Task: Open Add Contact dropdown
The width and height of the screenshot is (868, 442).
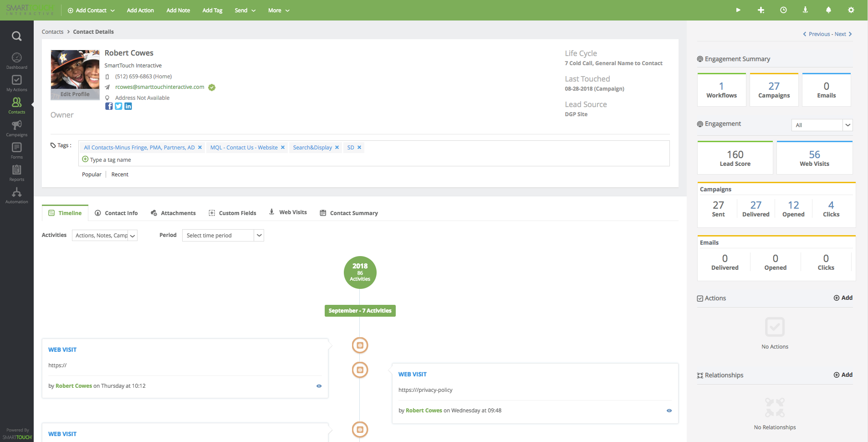Action: pyautogui.click(x=91, y=10)
